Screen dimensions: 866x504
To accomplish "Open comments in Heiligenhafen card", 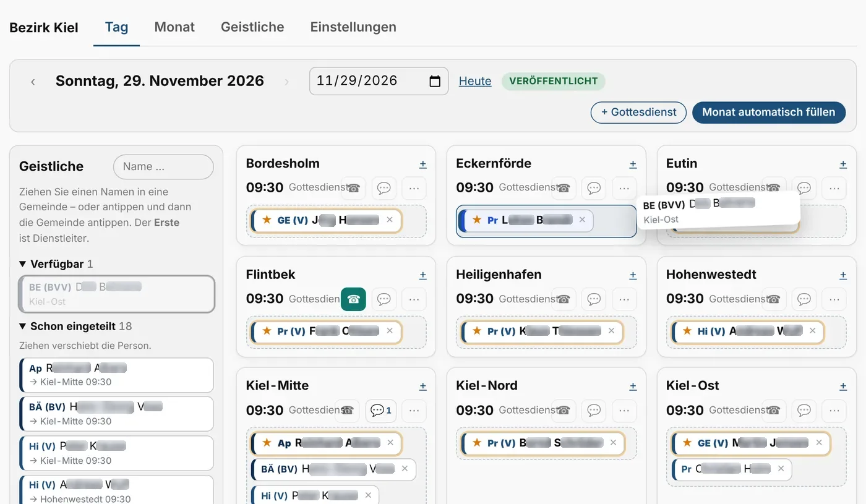I will coord(594,299).
